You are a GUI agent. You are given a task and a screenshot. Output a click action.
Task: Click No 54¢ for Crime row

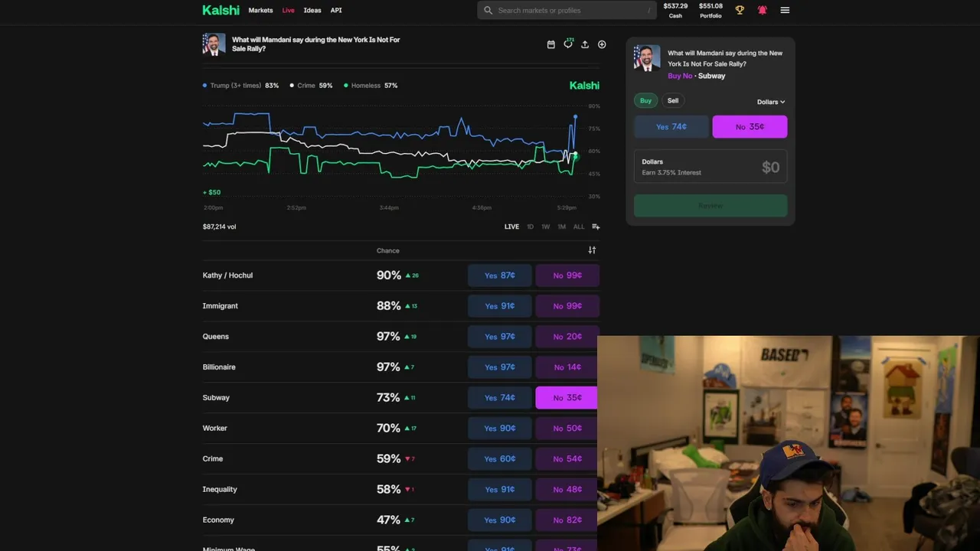coord(567,459)
